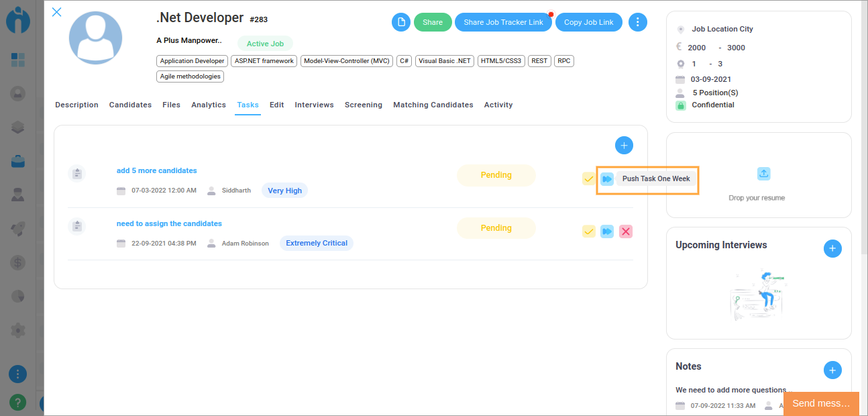Add a new note with plus button
The width and height of the screenshot is (868, 416).
pyautogui.click(x=832, y=370)
